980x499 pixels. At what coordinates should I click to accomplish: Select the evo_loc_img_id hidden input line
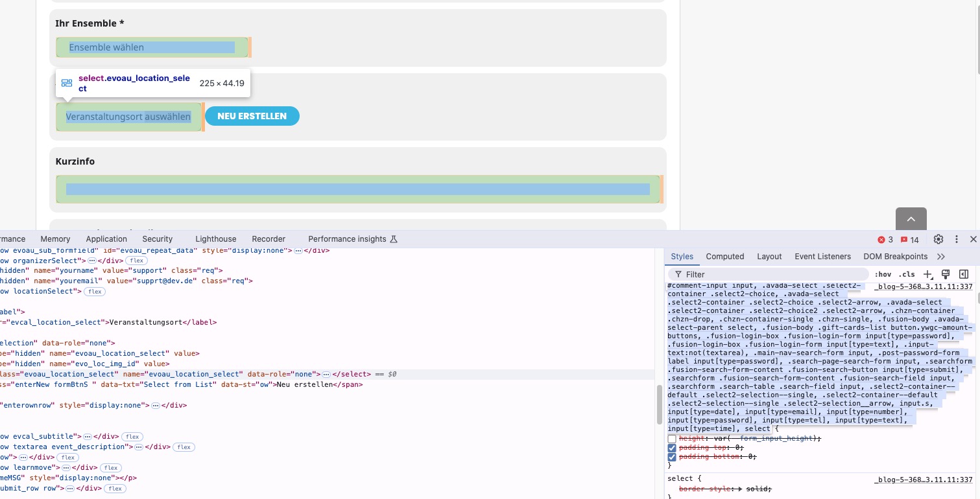pos(85,364)
